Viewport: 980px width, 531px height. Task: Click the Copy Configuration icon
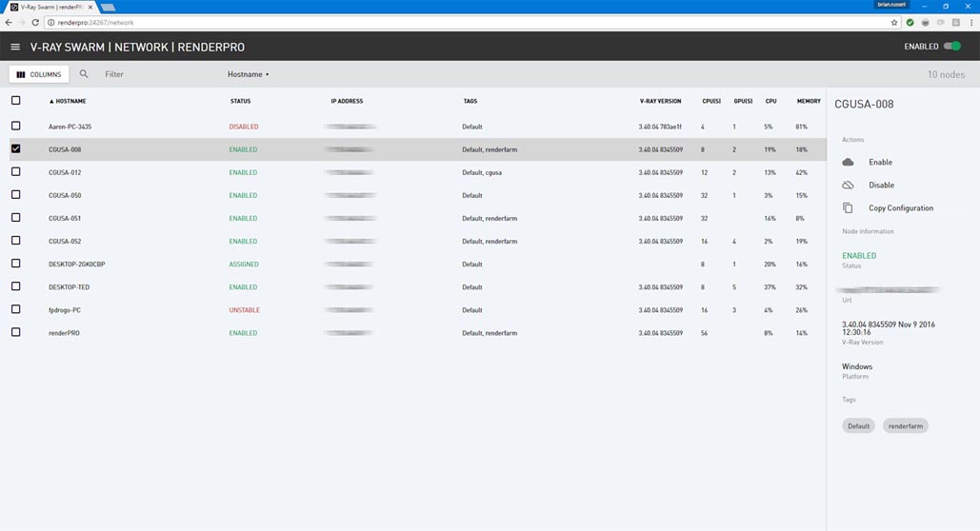[x=849, y=208]
